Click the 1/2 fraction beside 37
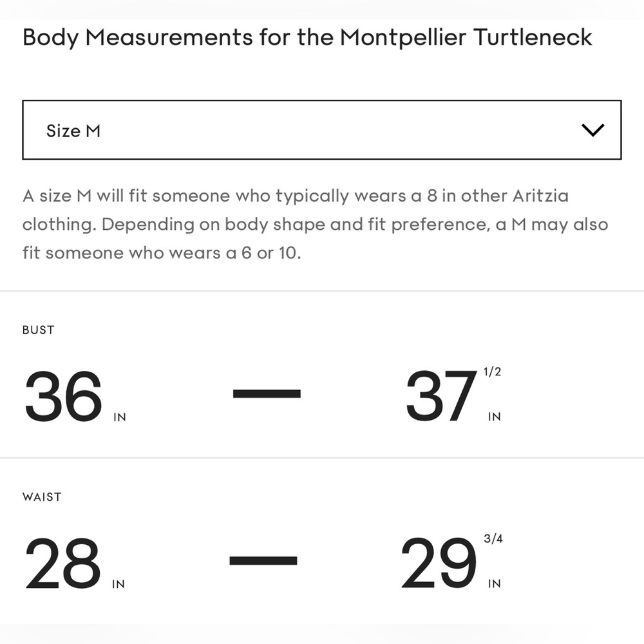644x644 pixels. click(x=492, y=372)
